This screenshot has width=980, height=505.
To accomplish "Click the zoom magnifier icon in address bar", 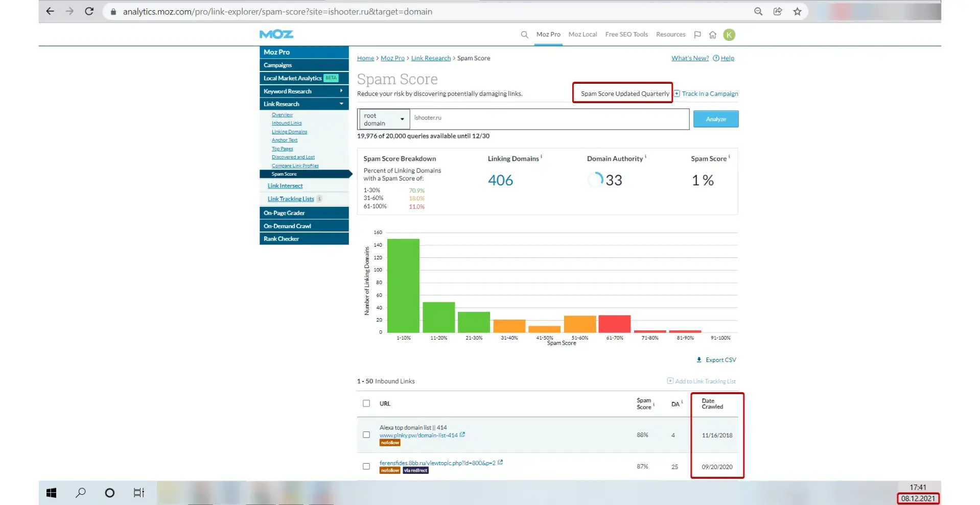I will pyautogui.click(x=758, y=11).
